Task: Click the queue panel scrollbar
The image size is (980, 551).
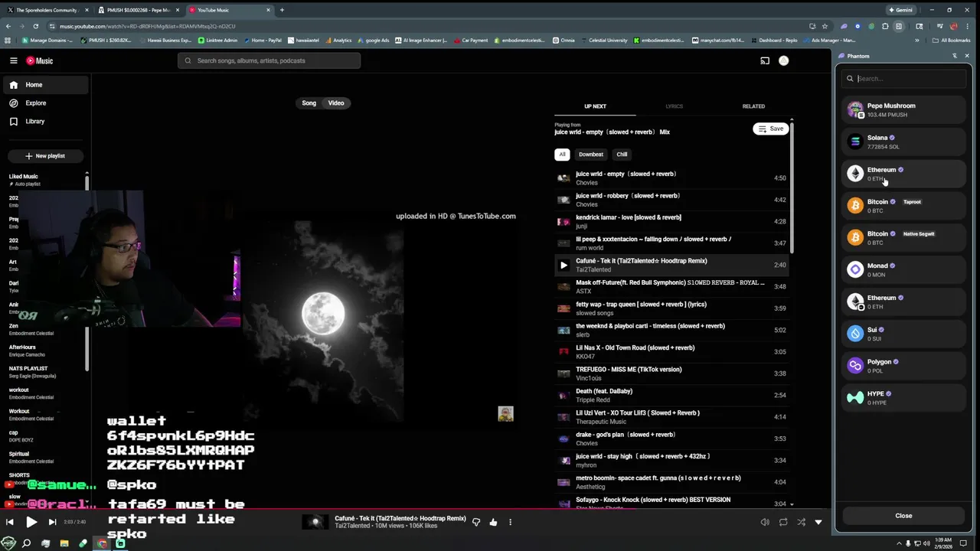Action: [x=792, y=187]
